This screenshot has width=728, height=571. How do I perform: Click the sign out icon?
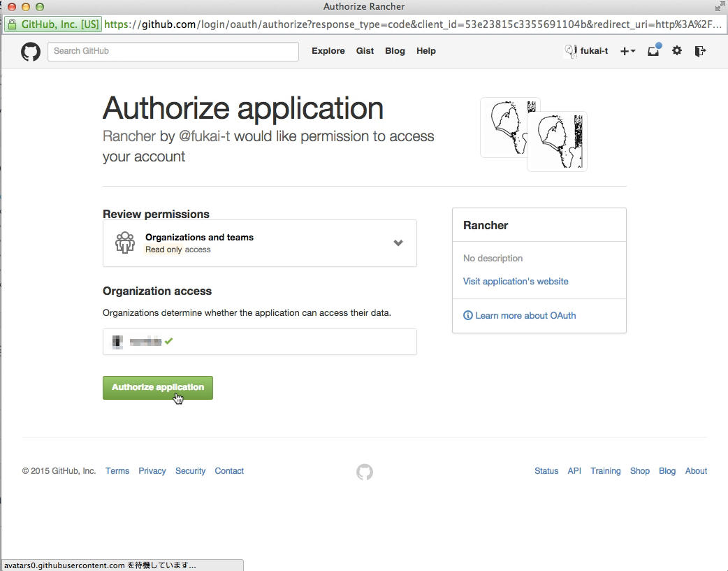(700, 51)
